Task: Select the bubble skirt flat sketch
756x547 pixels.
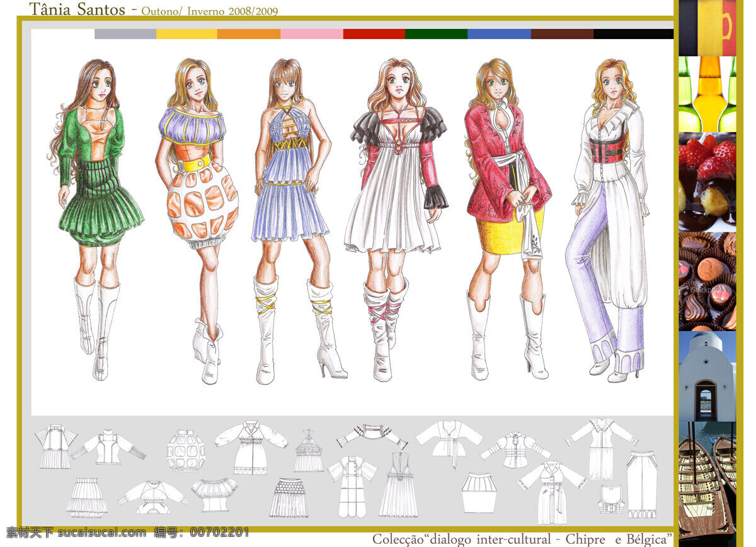Action: point(186,451)
